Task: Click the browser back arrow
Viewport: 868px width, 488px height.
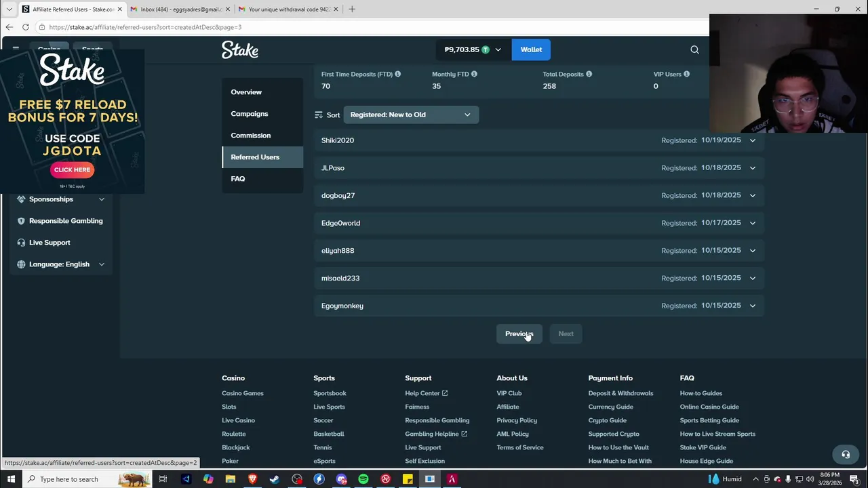Action: (x=9, y=27)
